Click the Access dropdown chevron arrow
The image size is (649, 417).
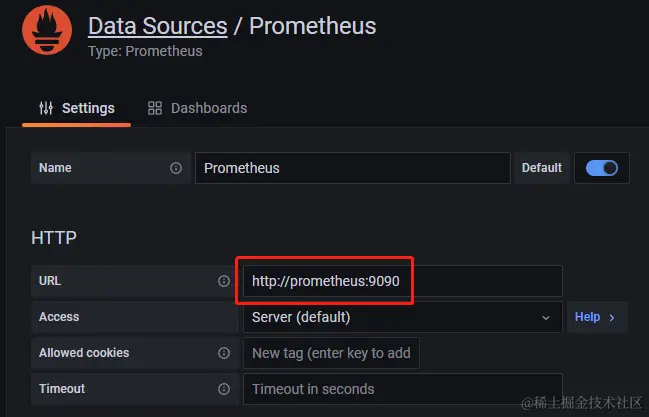tap(546, 317)
